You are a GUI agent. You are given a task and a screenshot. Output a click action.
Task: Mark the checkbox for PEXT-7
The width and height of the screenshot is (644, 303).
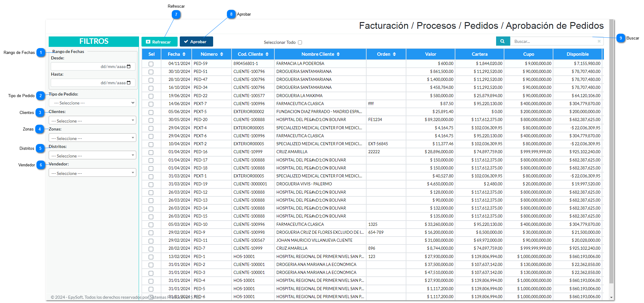151,104
